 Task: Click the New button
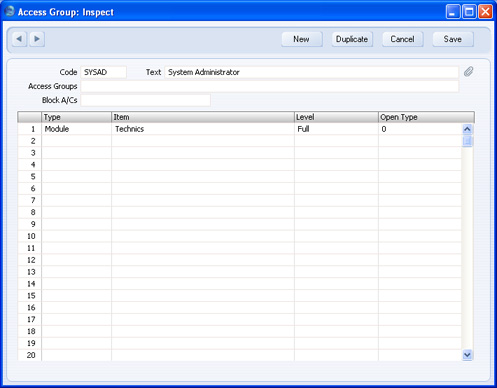301,39
